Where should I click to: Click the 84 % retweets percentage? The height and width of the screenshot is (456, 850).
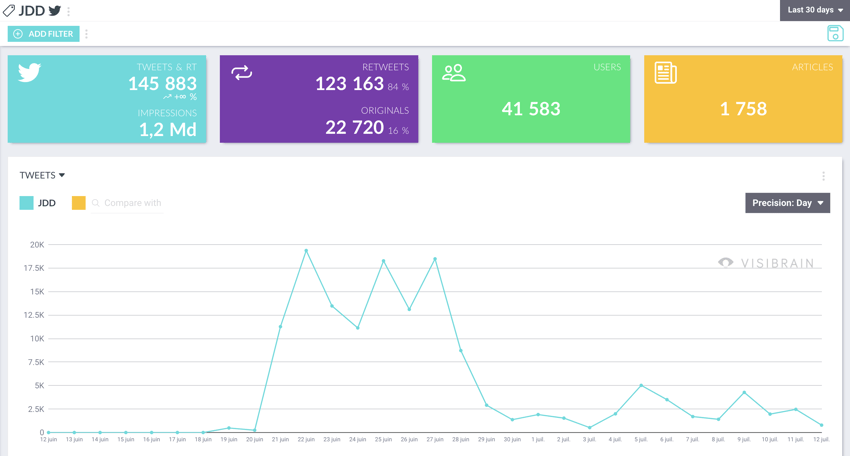[x=398, y=87]
